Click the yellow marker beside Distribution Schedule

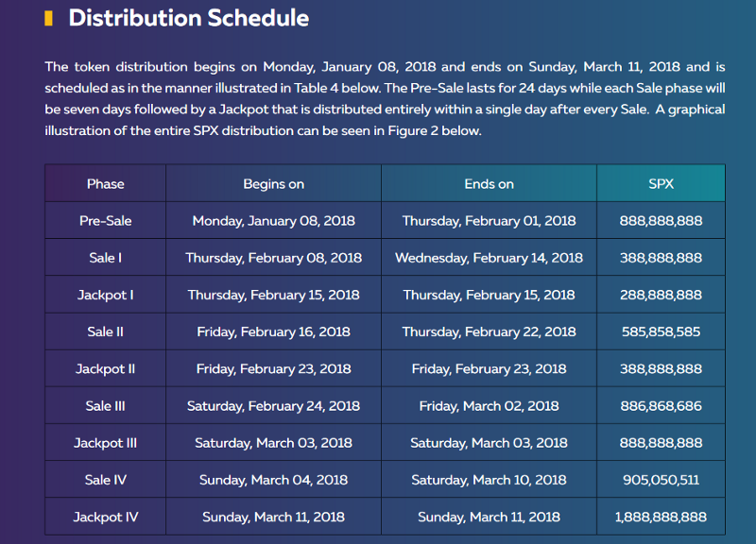click(48, 18)
